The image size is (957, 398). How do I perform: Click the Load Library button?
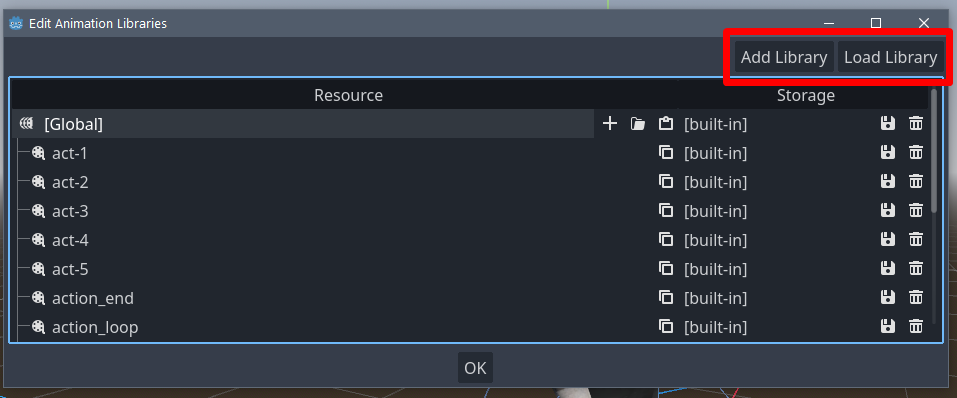[x=890, y=57]
